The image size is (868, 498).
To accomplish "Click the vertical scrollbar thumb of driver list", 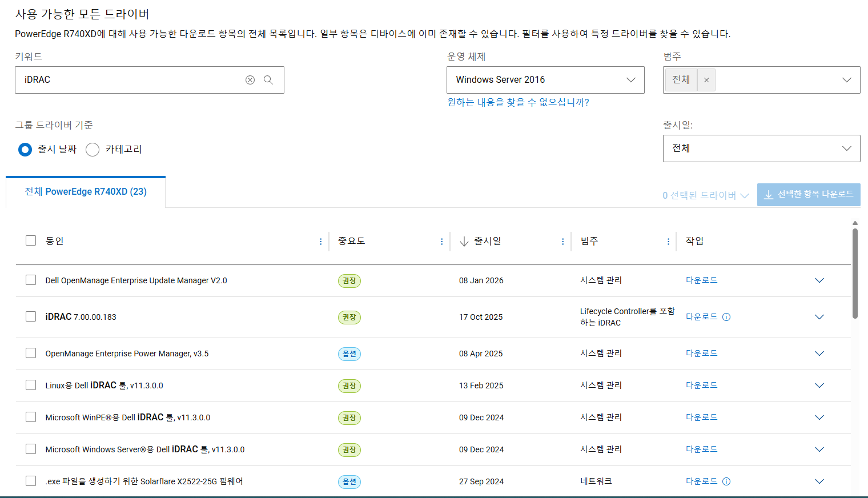I will pyautogui.click(x=855, y=273).
